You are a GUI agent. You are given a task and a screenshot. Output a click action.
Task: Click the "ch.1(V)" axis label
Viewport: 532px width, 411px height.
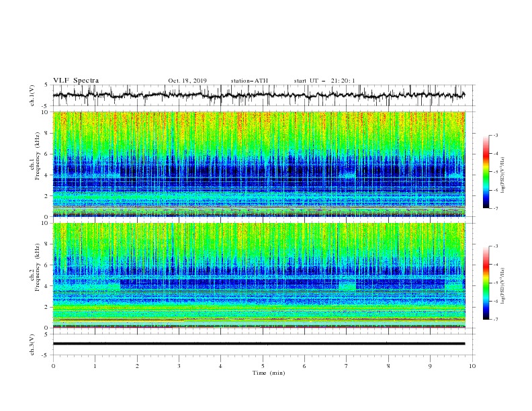coord(32,95)
